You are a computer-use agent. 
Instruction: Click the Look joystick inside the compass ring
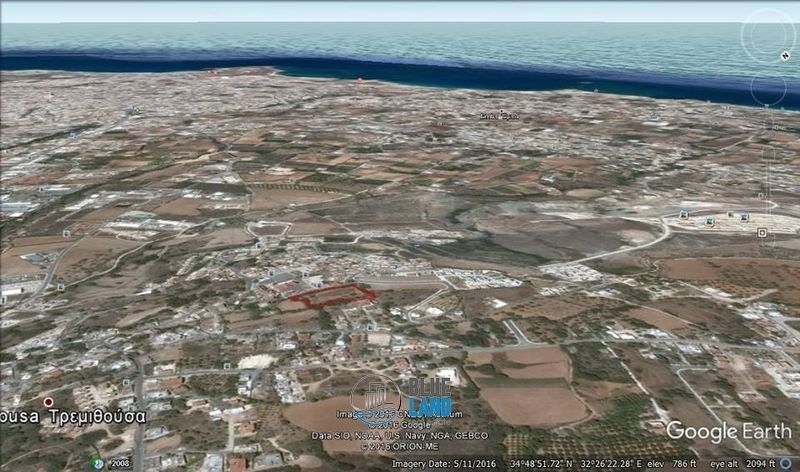point(767,35)
